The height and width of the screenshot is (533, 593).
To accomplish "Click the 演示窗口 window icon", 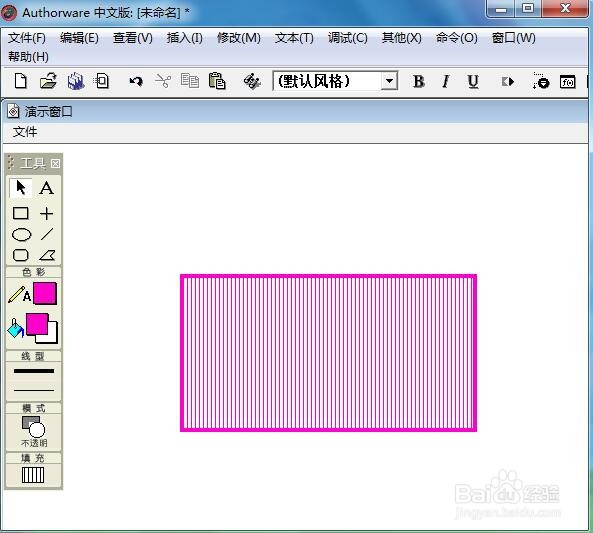I will coord(14,112).
